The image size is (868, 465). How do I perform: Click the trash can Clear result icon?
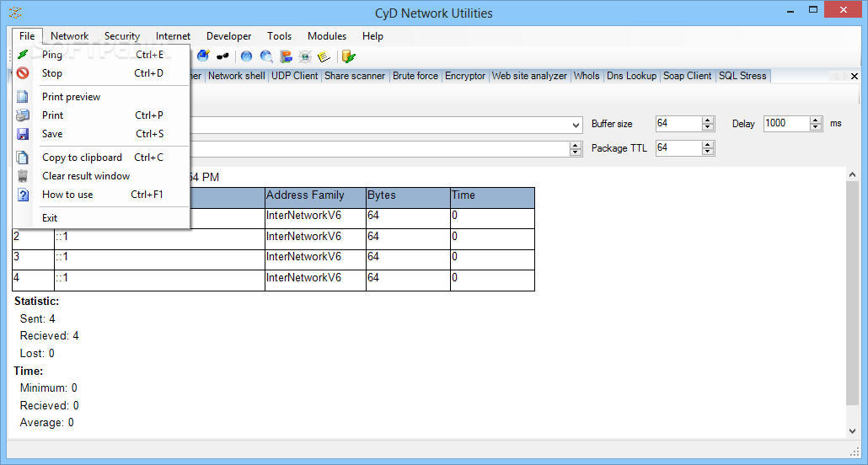23,176
